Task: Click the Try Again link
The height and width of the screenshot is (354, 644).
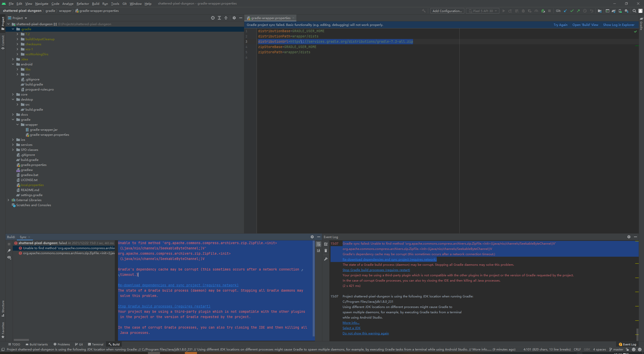Action: point(560,25)
